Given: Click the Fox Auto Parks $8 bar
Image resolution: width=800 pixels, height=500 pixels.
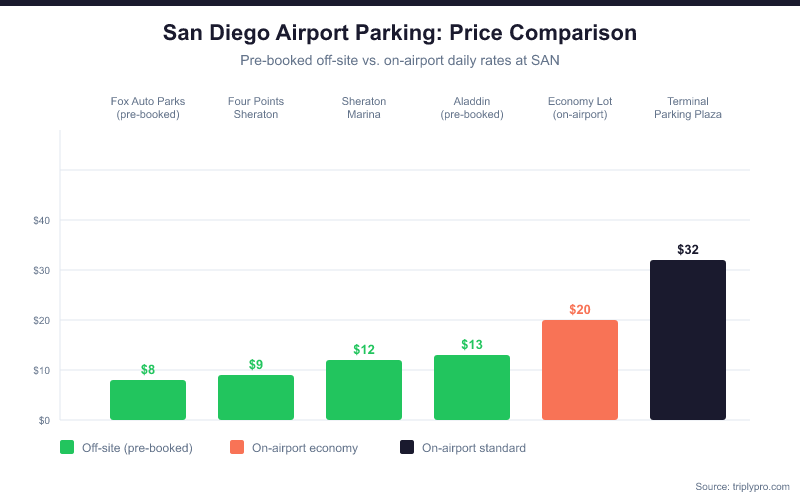Looking at the screenshot, I should [148, 400].
